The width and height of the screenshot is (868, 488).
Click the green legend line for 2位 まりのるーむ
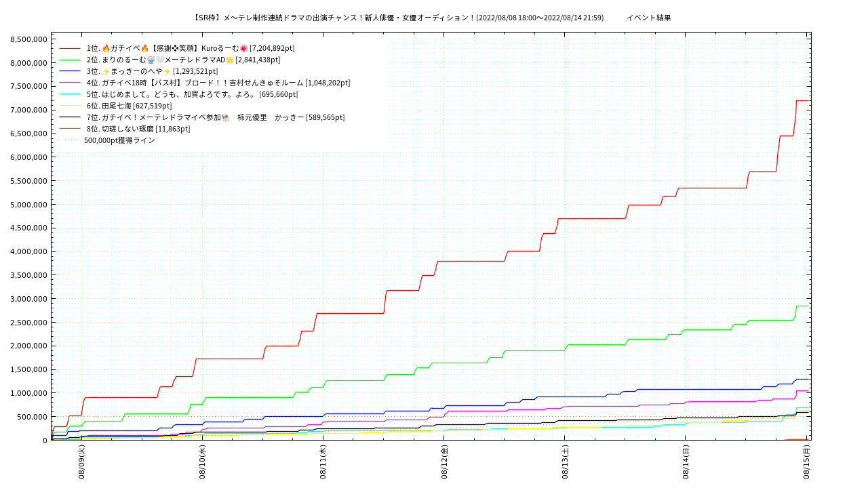pyautogui.click(x=70, y=60)
